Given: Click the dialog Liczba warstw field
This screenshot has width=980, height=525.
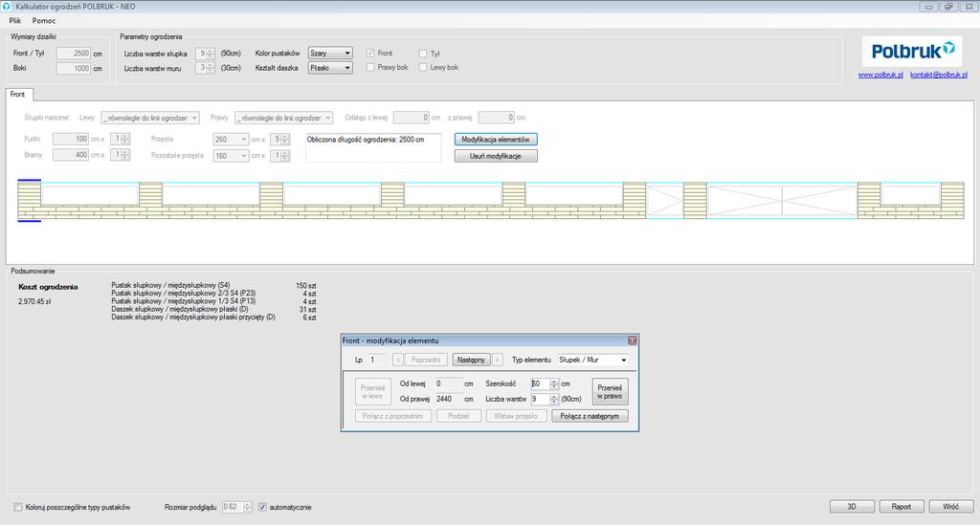Looking at the screenshot, I should click(x=540, y=399).
